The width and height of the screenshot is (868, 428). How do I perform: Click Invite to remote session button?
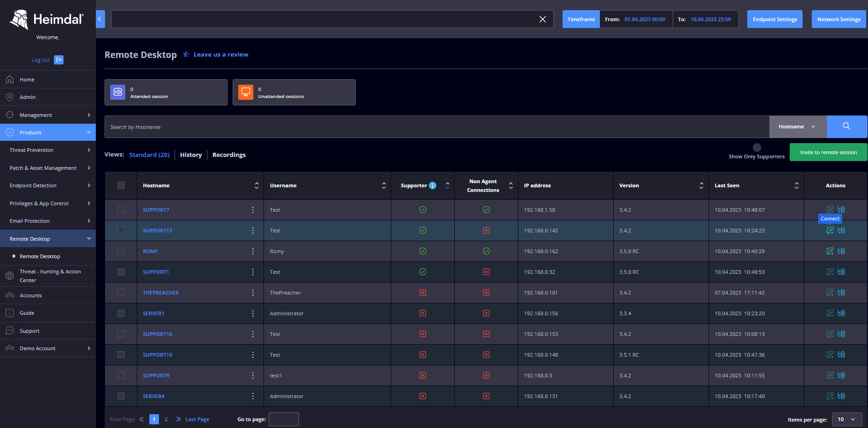tap(828, 152)
